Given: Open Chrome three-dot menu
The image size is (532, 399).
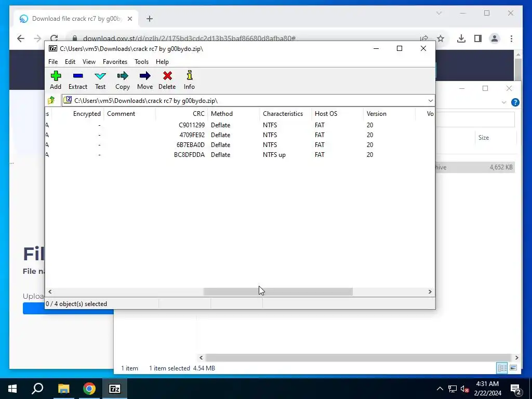Looking at the screenshot, I should pos(511,38).
